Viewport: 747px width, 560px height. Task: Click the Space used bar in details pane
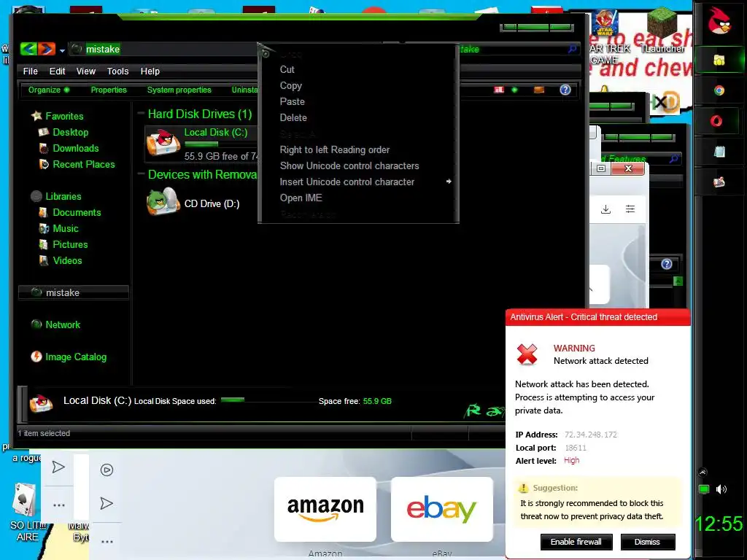point(268,400)
